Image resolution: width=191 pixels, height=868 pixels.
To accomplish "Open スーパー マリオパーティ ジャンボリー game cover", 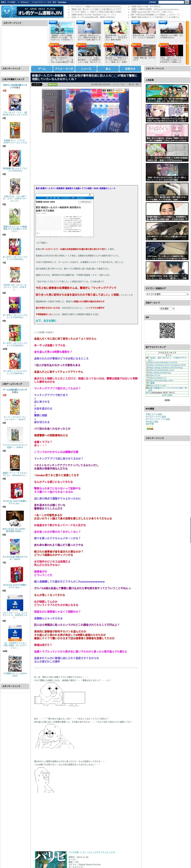I will 15,407.
